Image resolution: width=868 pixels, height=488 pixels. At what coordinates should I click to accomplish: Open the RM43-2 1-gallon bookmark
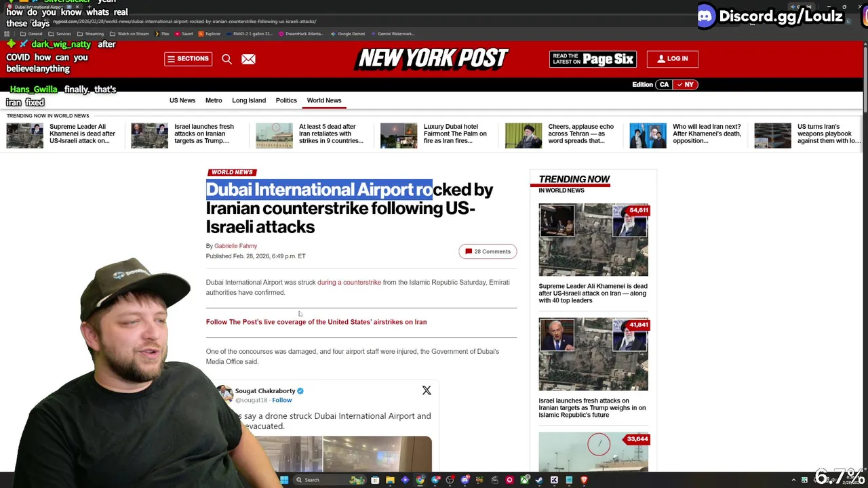click(249, 34)
